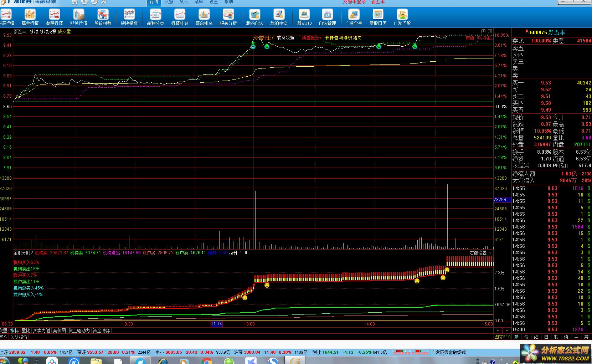Switch to the 资金驱动力 tab
The image size is (592, 364).
pyautogui.click(x=79, y=331)
